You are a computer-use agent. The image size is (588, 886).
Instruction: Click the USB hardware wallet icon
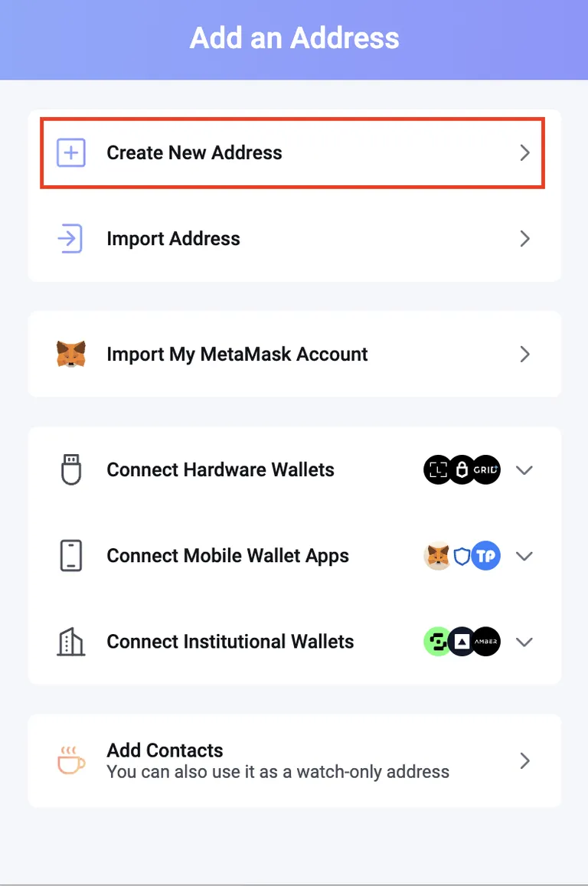click(71, 469)
